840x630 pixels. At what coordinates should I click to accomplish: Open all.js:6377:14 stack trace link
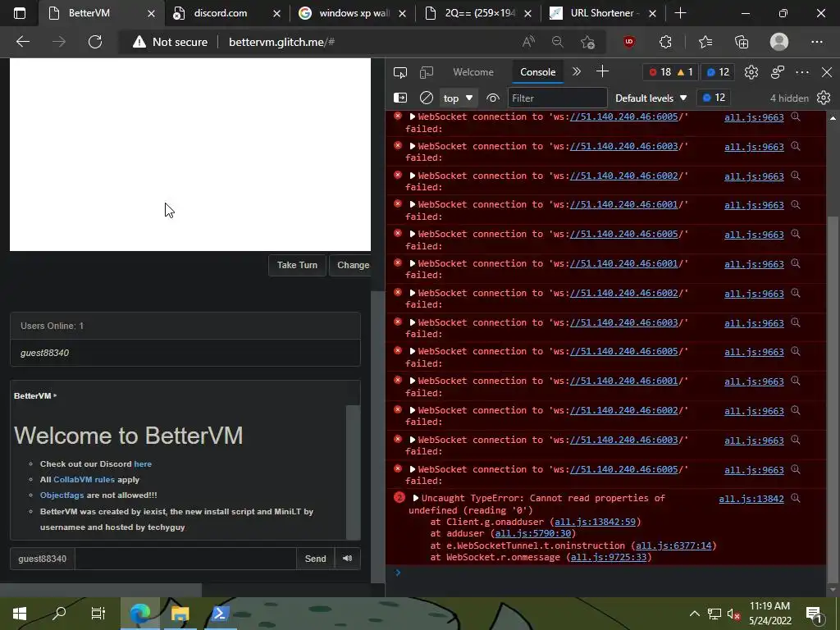(673, 546)
